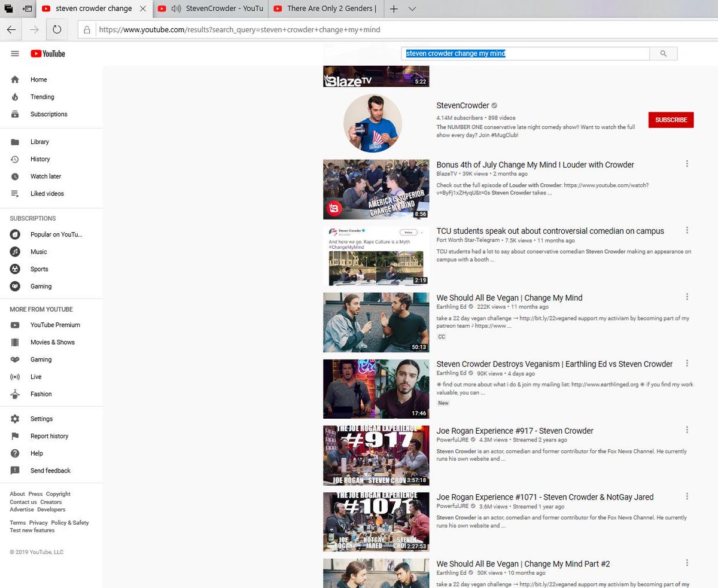Image resolution: width=718 pixels, height=588 pixels.
Task: Open the Developers footer link
Action: (x=51, y=510)
